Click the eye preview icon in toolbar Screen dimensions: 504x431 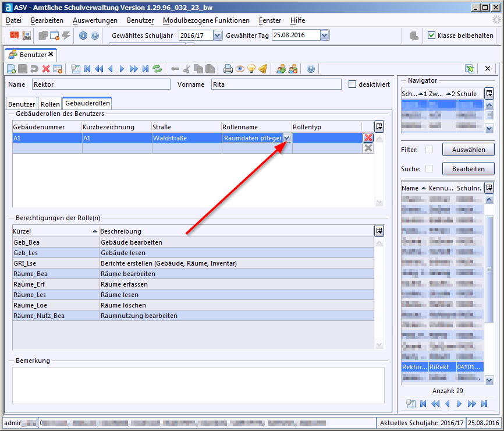(x=240, y=69)
